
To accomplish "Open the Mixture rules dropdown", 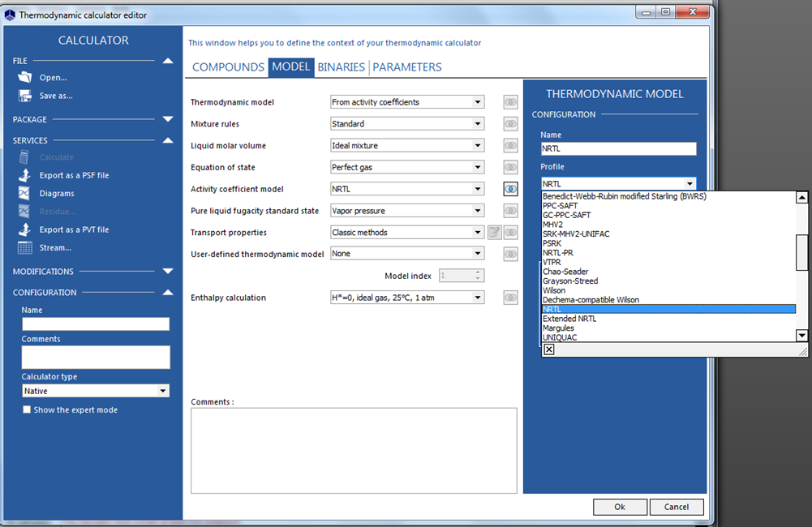I will 478,124.
